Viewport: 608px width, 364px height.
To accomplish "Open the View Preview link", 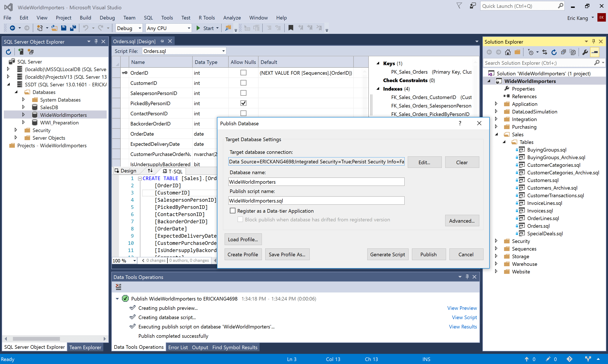I will tap(462, 308).
